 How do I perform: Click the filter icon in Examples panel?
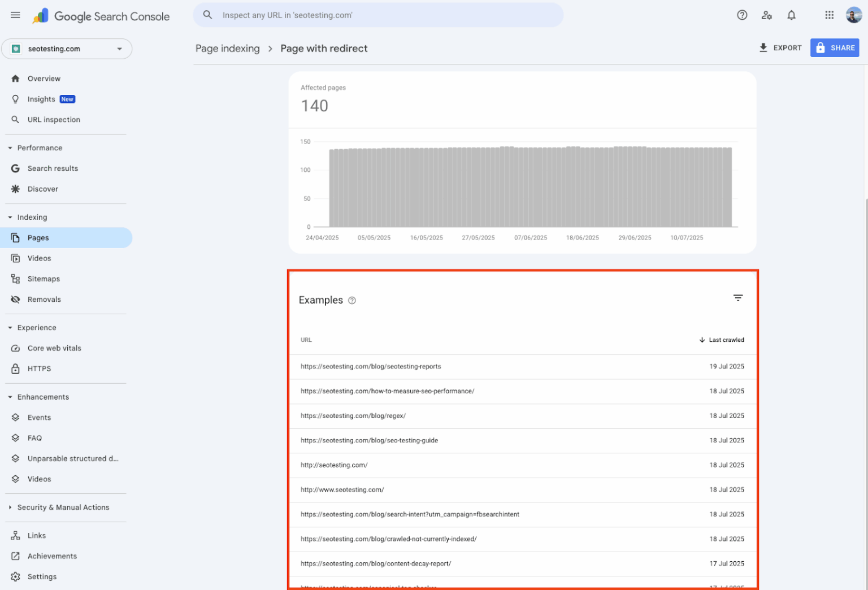(738, 297)
